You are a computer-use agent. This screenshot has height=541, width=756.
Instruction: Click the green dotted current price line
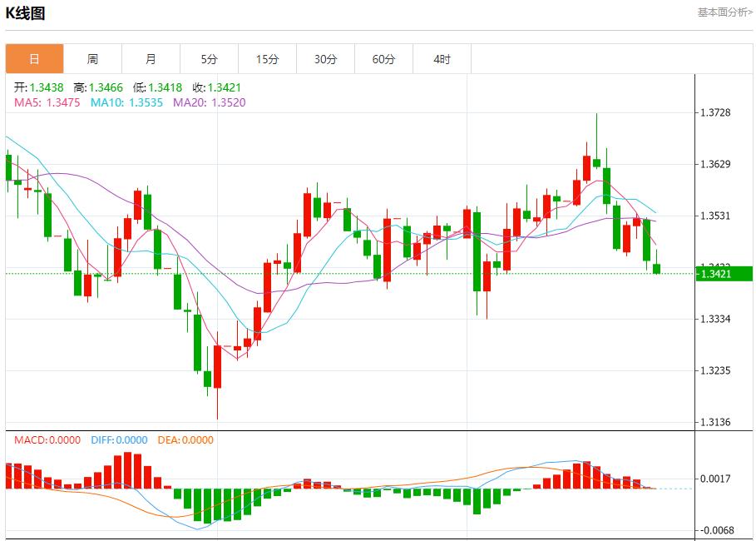point(333,272)
